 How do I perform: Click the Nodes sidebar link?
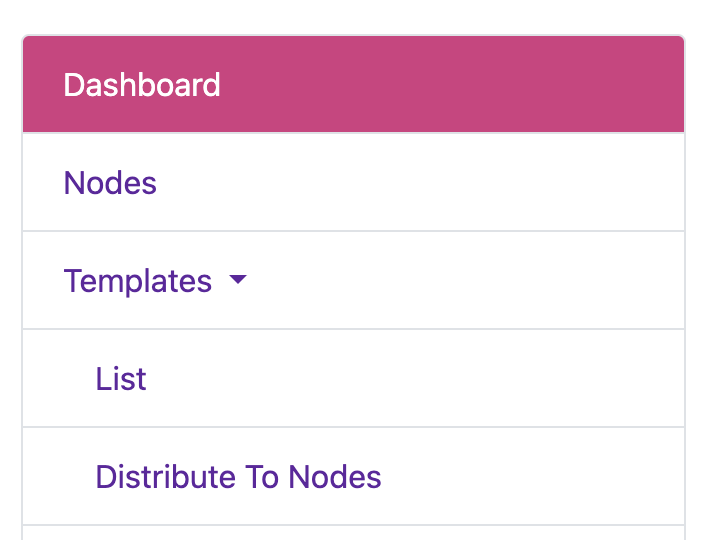110,183
